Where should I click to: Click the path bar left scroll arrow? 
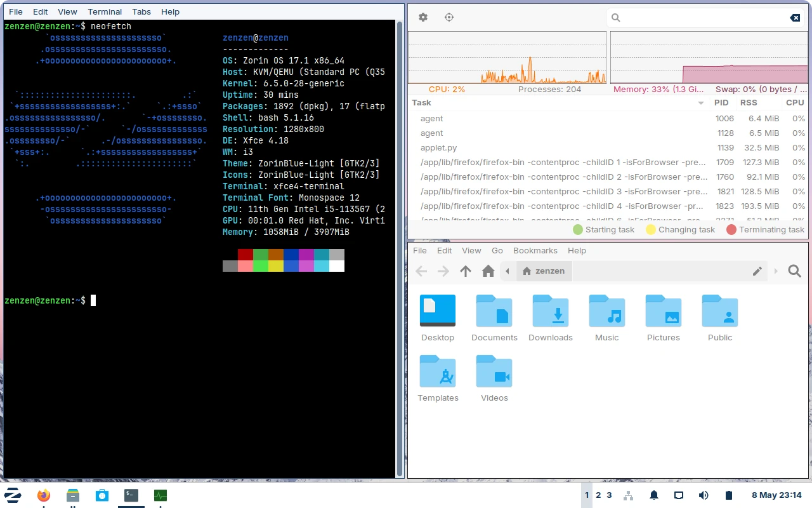pos(507,271)
